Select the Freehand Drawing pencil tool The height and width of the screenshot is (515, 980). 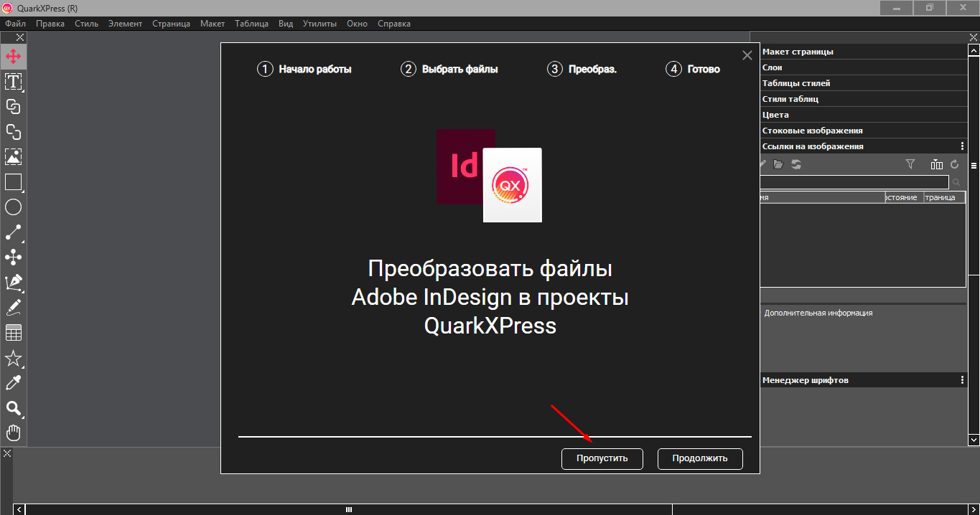point(13,308)
